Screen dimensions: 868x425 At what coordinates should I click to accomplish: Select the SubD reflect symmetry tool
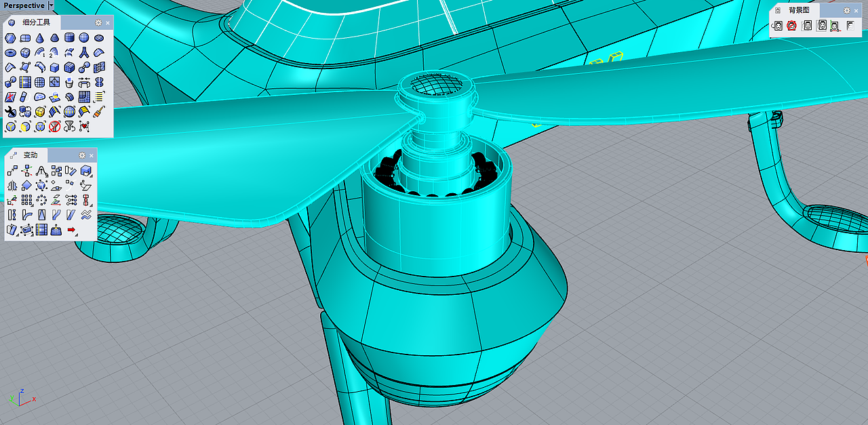tap(99, 82)
